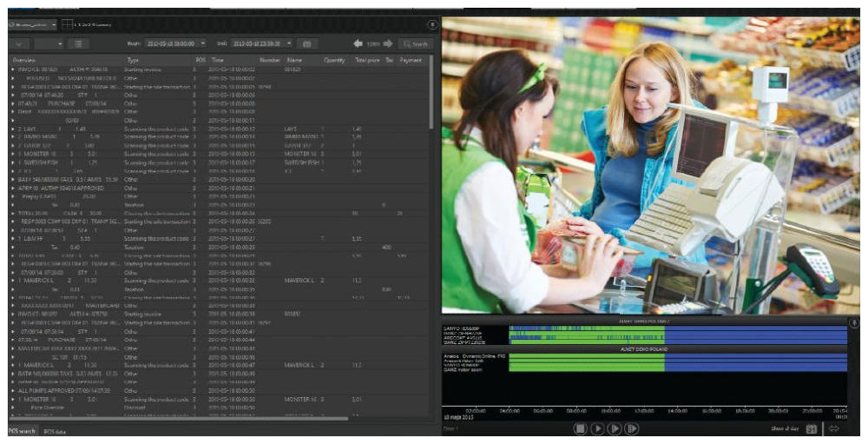
Task: Expand the INVOICE 381821 row
Action: pos(12,69)
